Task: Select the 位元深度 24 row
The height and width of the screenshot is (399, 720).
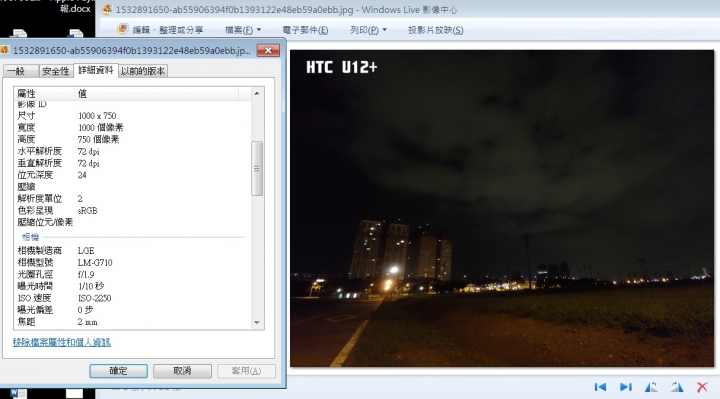Action: [x=133, y=175]
